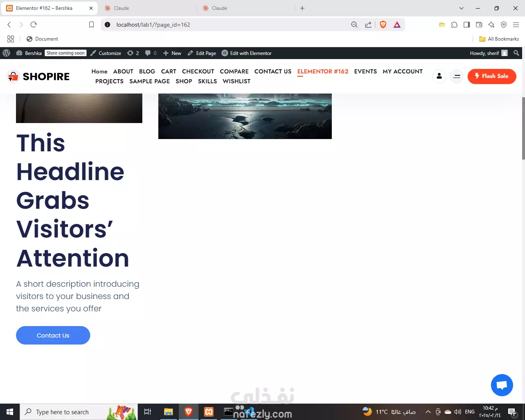Open XAMPP from the taskbar
525x420 pixels.
(209, 412)
